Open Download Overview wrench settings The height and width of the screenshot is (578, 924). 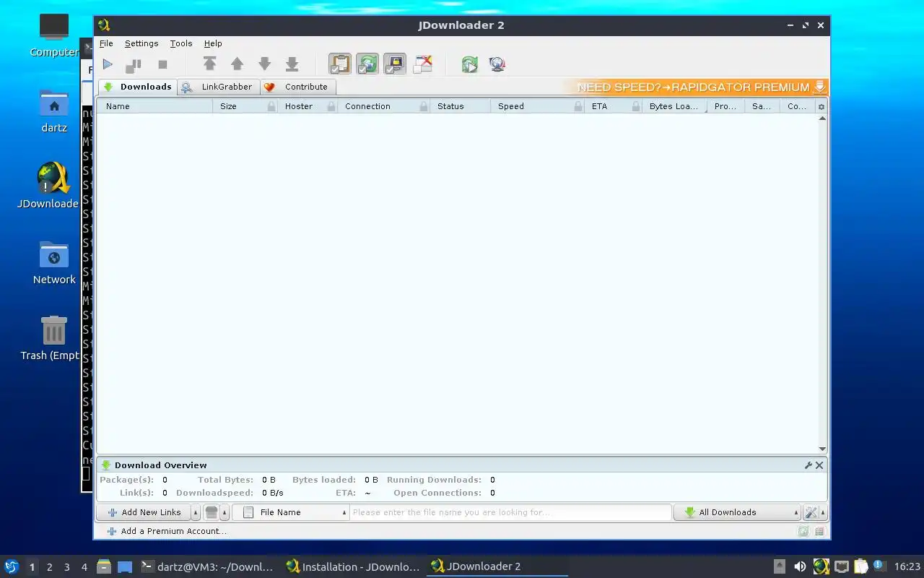click(808, 465)
